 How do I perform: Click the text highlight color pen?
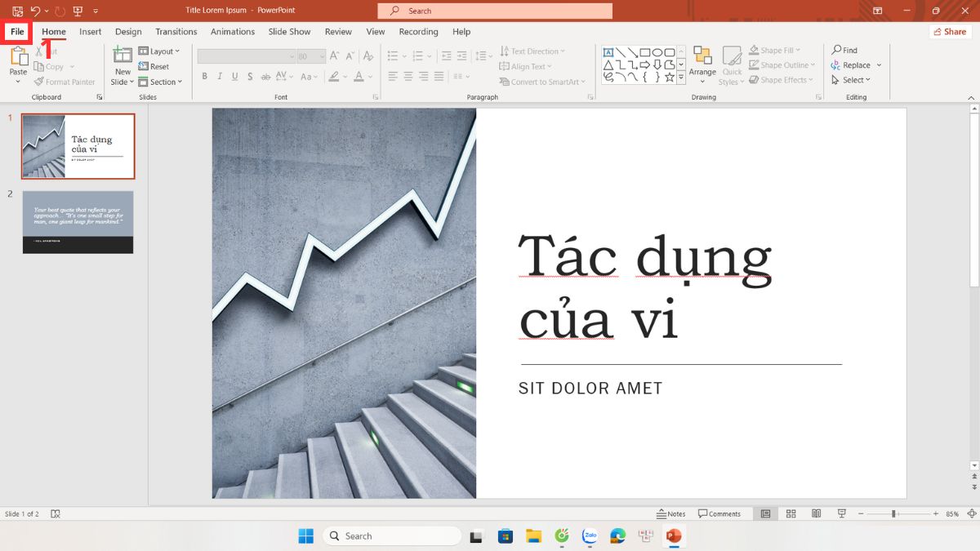tap(333, 77)
